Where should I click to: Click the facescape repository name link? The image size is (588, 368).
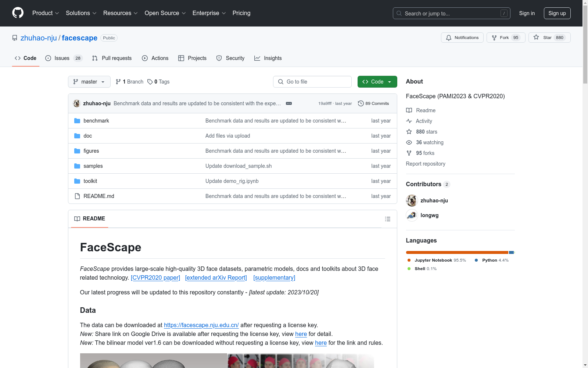click(80, 38)
